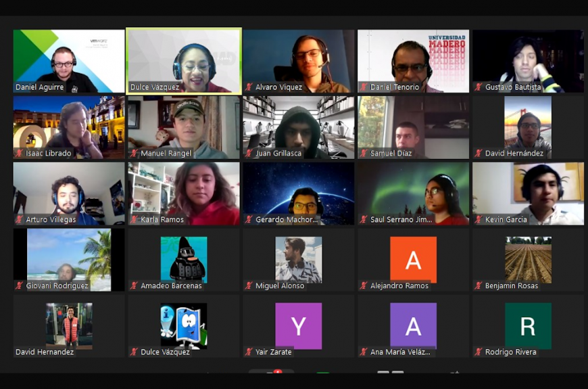588x389 pixels.
Task: Click Alejandro Ramos's orange 'A' avatar
Action: (413, 259)
